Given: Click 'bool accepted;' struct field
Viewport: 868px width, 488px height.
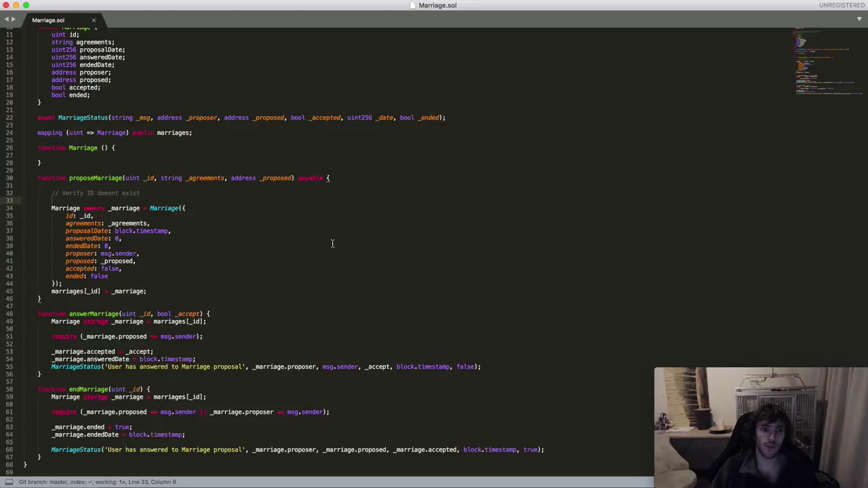Looking at the screenshot, I should (x=76, y=87).
